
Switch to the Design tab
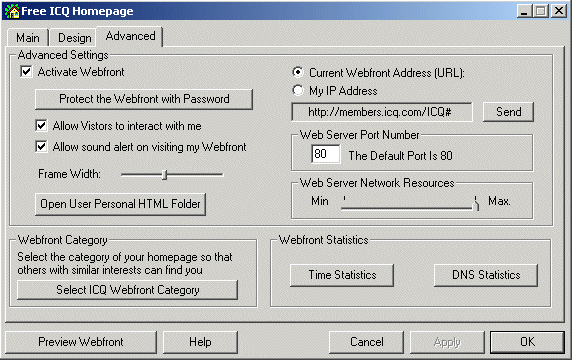click(x=74, y=38)
